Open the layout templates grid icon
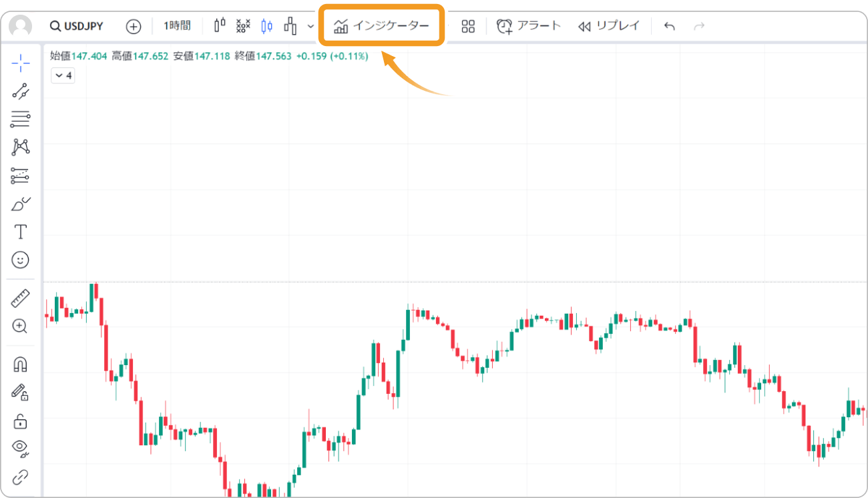The height and width of the screenshot is (498, 868). pyautogui.click(x=468, y=26)
